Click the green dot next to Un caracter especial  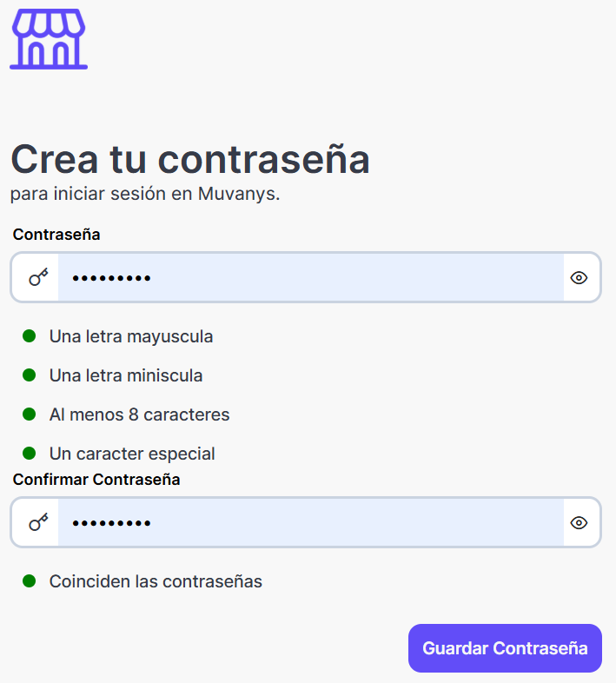tap(29, 453)
